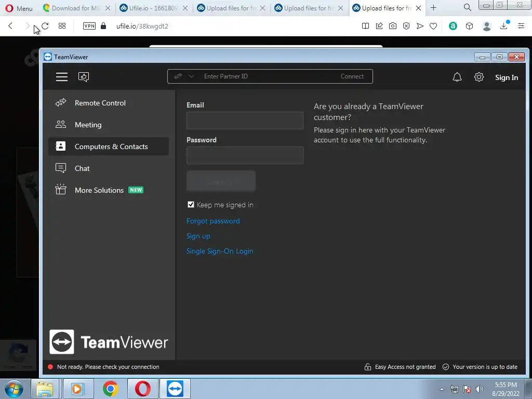Image resolution: width=532 pixels, height=399 pixels.
Task: Select Remote Control in sidebar
Action: tap(109, 103)
